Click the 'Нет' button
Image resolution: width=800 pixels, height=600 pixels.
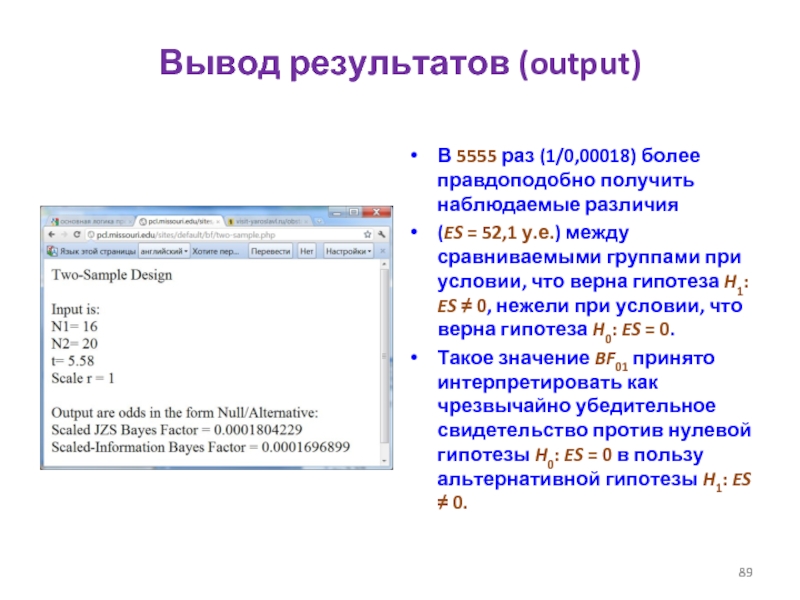[x=307, y=251]
